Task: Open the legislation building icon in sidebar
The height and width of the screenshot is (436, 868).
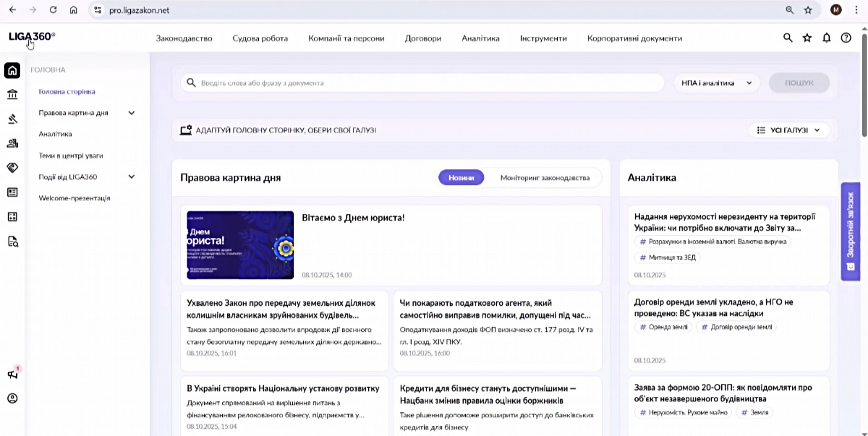Action: click(x=12, y=94)
